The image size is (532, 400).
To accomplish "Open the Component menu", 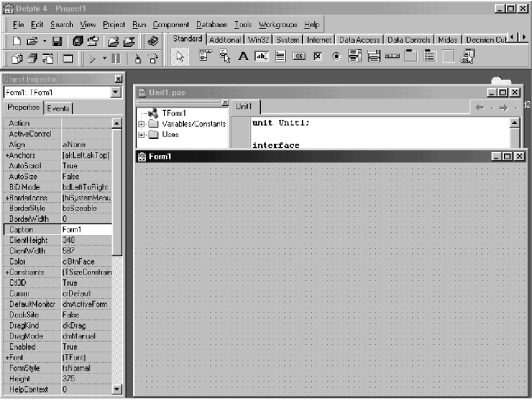I will 171,25.
